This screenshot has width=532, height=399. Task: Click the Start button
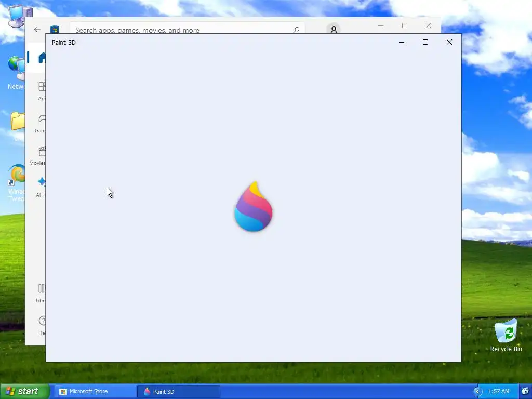click(x=24, y=391)
